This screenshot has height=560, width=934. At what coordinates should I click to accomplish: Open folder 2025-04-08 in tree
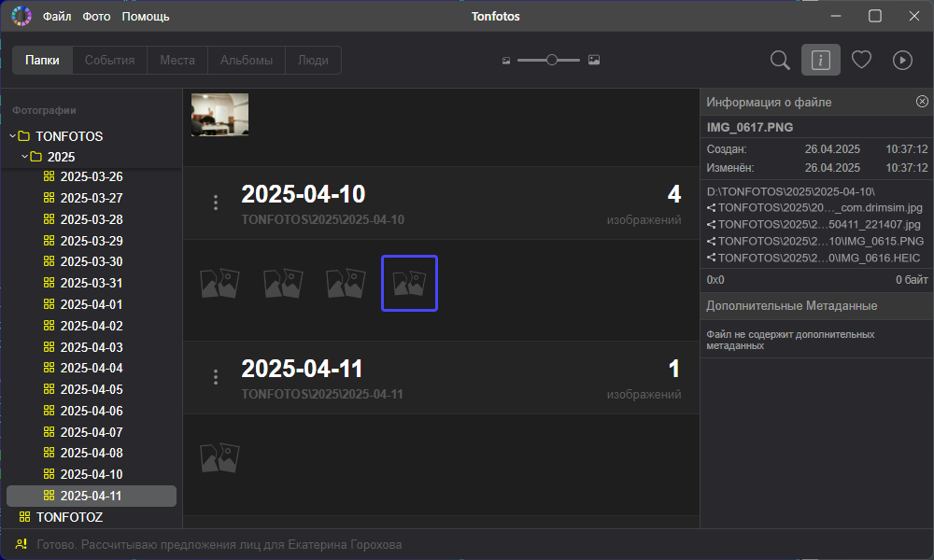point(92,454)
